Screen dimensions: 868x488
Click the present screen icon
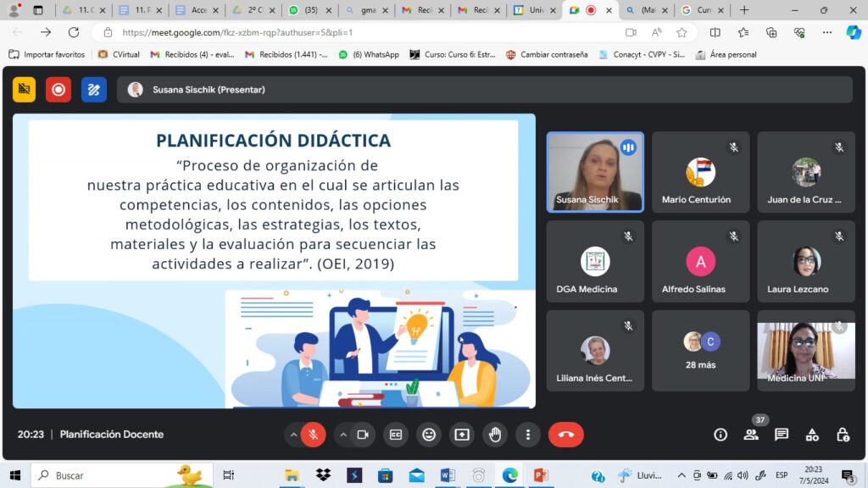[462, 435]
